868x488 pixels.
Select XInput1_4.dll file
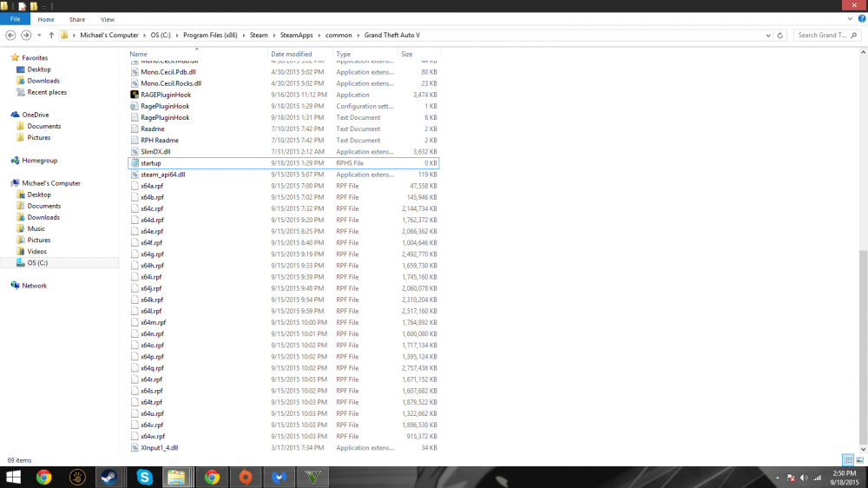pyautogui.click(x=284, y=447)
